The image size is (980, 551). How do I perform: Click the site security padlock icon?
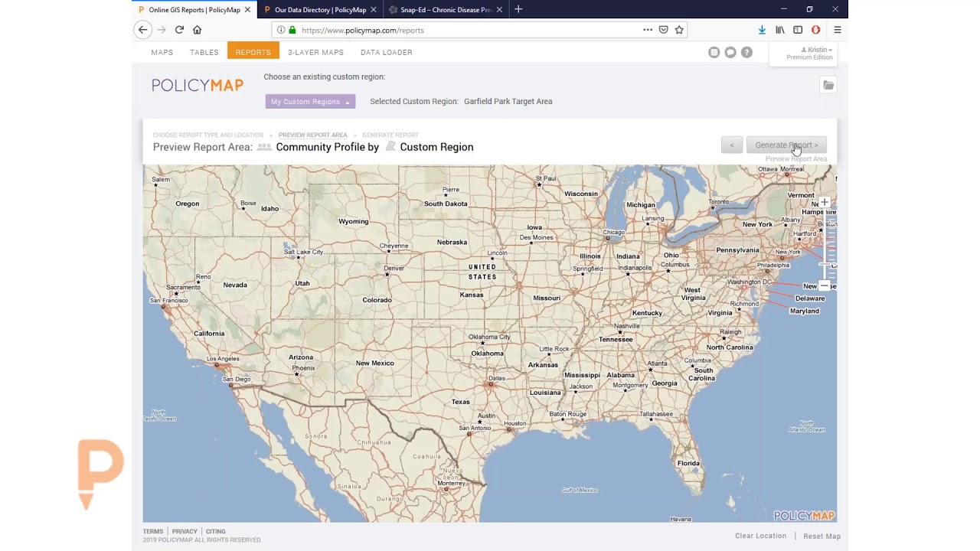tap(292, 30)
